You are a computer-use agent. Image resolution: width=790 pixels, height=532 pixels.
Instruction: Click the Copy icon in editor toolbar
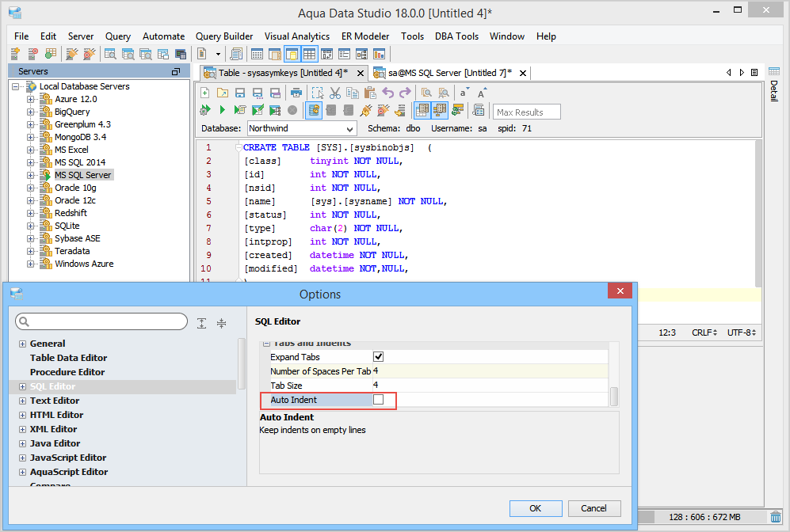(x=353, y=93)
